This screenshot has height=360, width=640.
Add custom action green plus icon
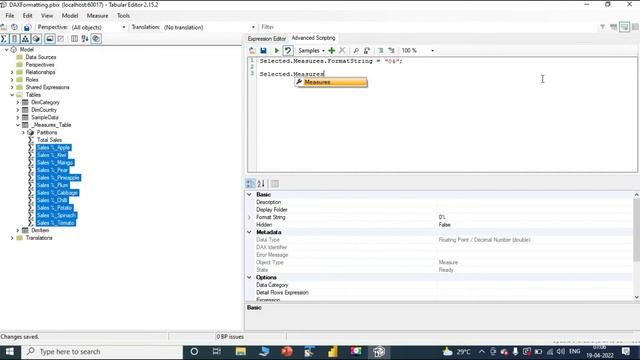(331, 51)
